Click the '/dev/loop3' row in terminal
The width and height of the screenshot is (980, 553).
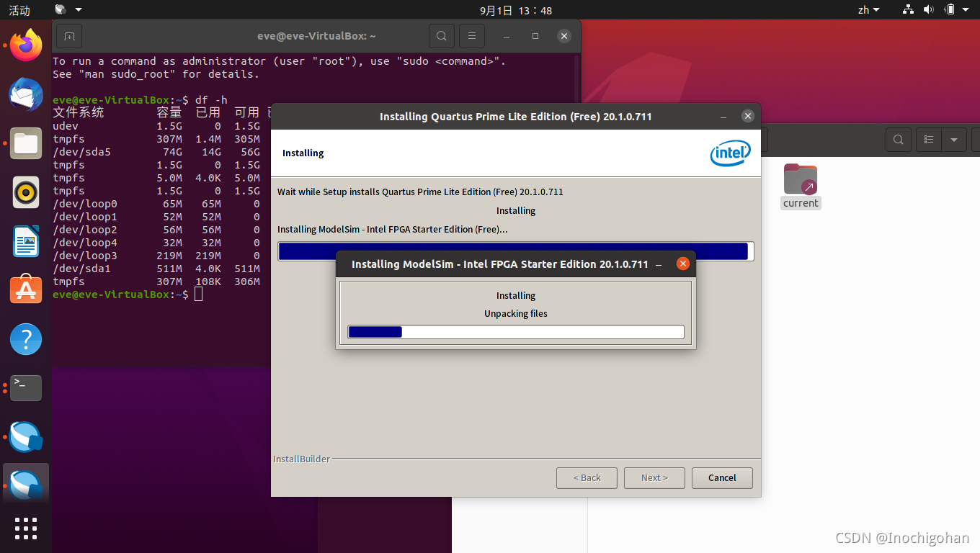coord(156,256)
